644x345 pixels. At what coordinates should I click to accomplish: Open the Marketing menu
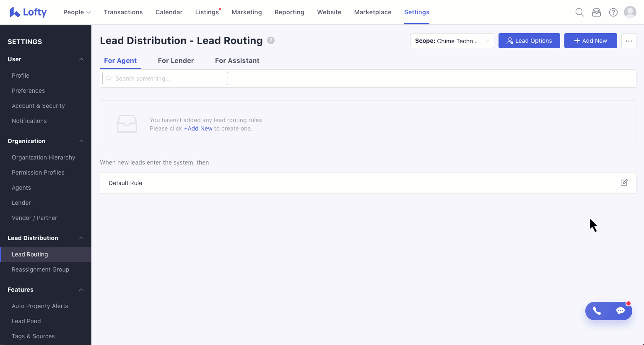(x=247, y=12)
